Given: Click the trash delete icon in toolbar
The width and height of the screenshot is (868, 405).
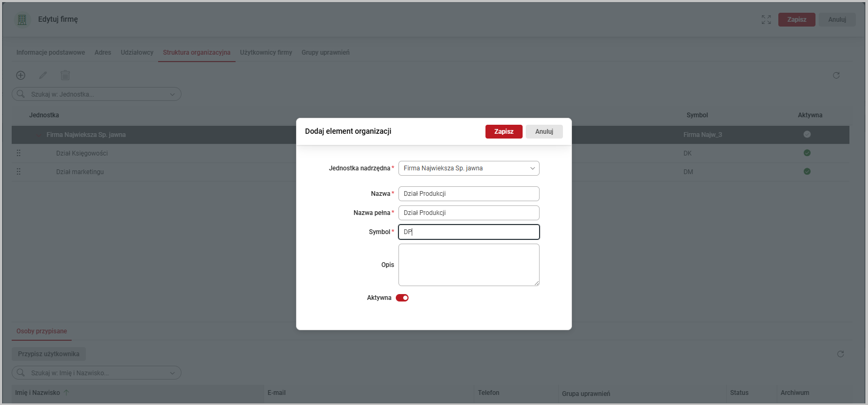Looking at the screenshot, I should click(65, 75).
